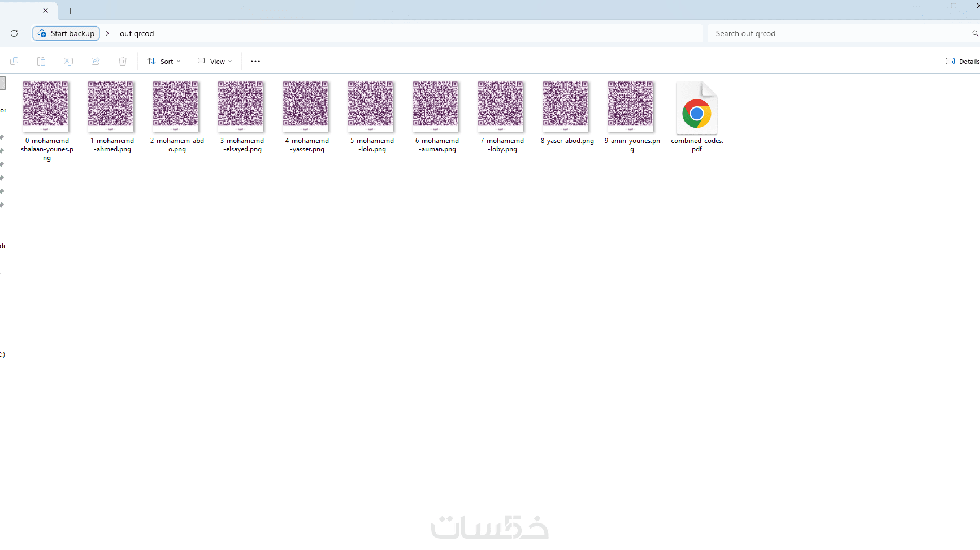Click the Share icon in the toolbar
This screenshot has width=980, height=550.
click(x=96, y=61)
